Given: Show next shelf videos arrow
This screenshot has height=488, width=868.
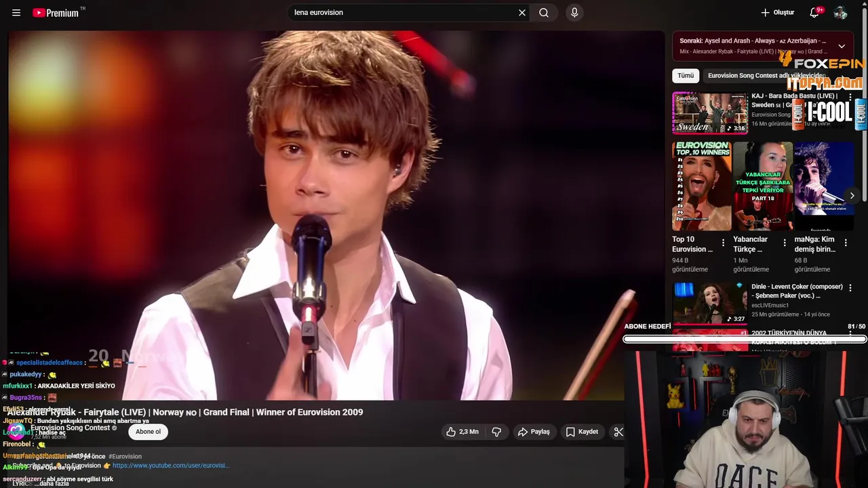Looking at the screenshot, I should pos(852,196).
